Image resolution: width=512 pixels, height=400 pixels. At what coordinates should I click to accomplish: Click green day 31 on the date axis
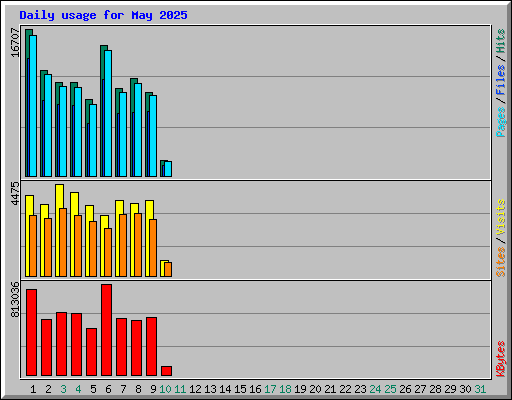[x=480, y=389]
